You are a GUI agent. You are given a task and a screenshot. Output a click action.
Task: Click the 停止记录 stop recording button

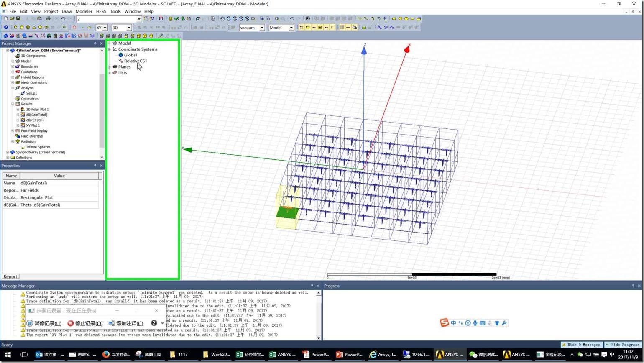85,323
